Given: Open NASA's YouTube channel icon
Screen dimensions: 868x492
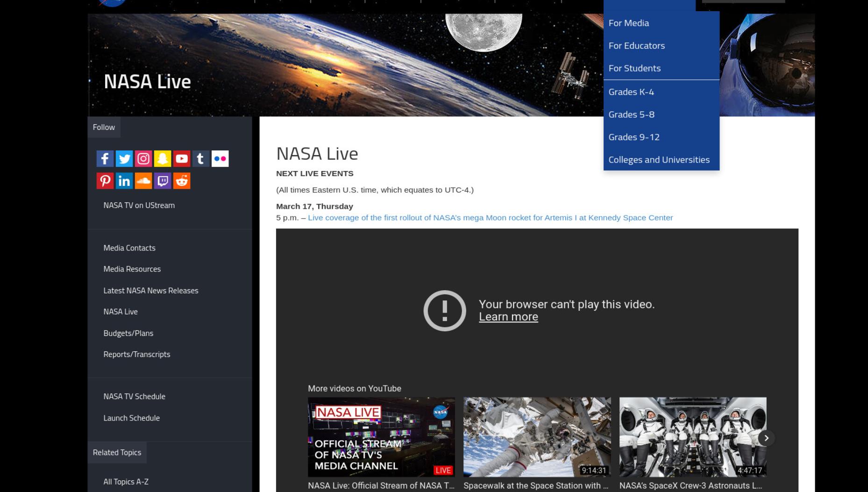Looking at the screenshot, I should pyautogui.click(x=182, y=159).
